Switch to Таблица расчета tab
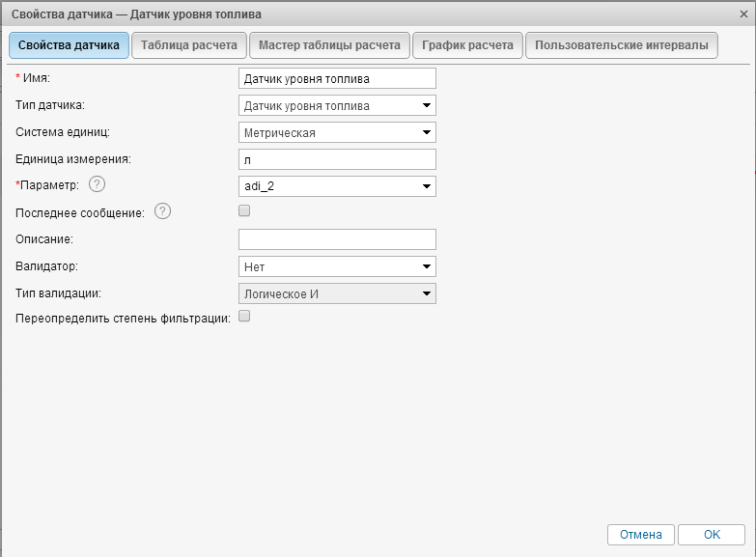 [189, 45]
